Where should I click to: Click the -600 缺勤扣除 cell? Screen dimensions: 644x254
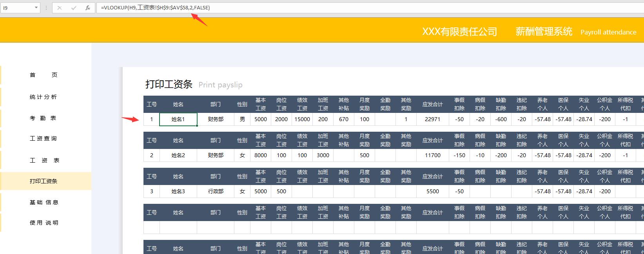(501, 120)
